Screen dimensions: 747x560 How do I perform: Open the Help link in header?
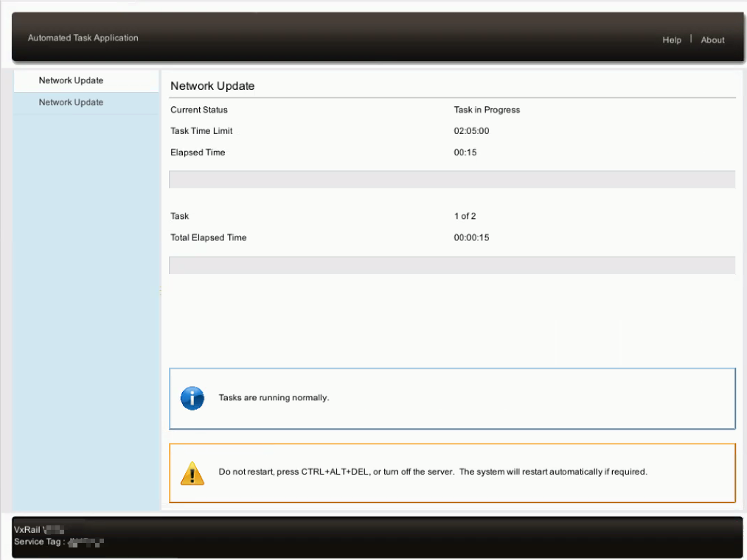671,40
